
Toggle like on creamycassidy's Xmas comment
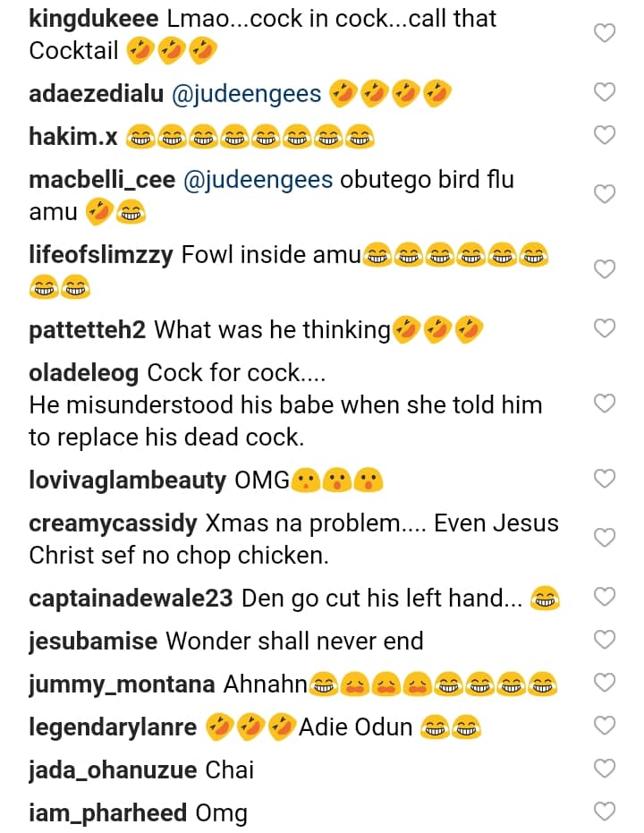point(606,538)
